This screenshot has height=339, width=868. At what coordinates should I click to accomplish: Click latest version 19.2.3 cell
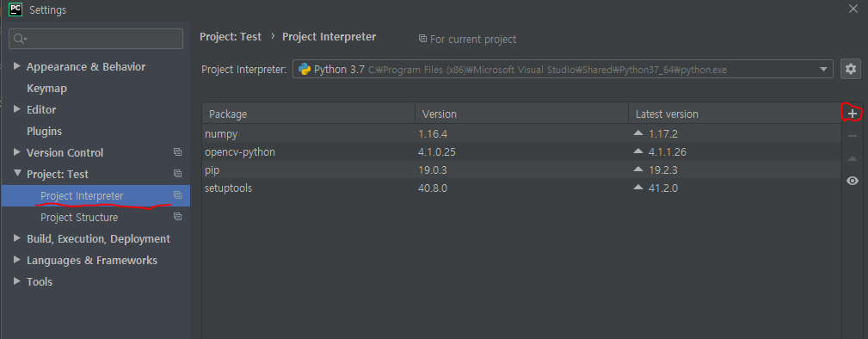[x=663, y=170]
